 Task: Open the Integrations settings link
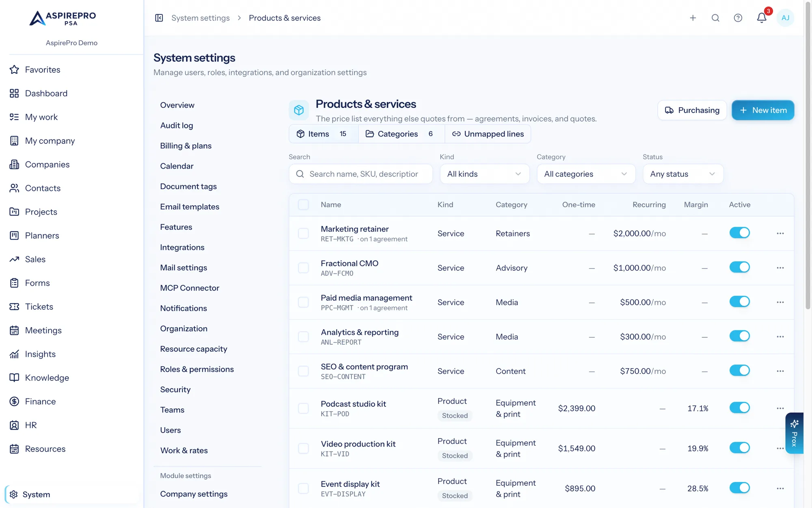pyautogui.click(x=182, y=247)
